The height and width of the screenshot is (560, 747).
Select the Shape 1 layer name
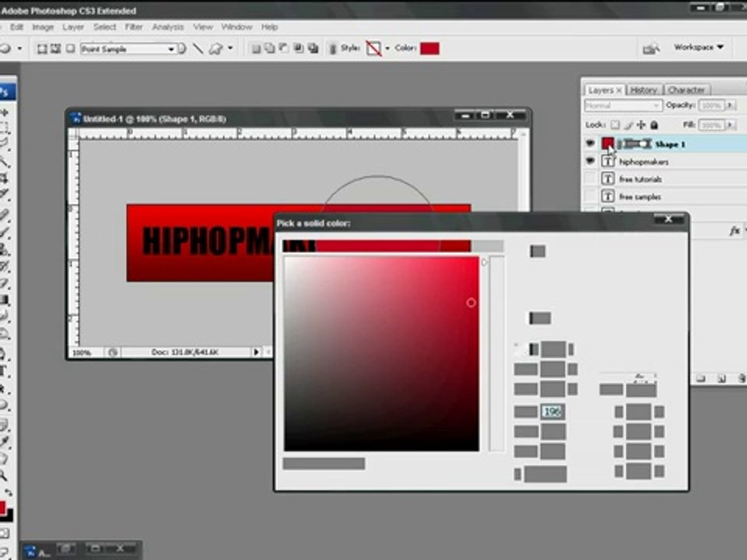click(670, 144)
